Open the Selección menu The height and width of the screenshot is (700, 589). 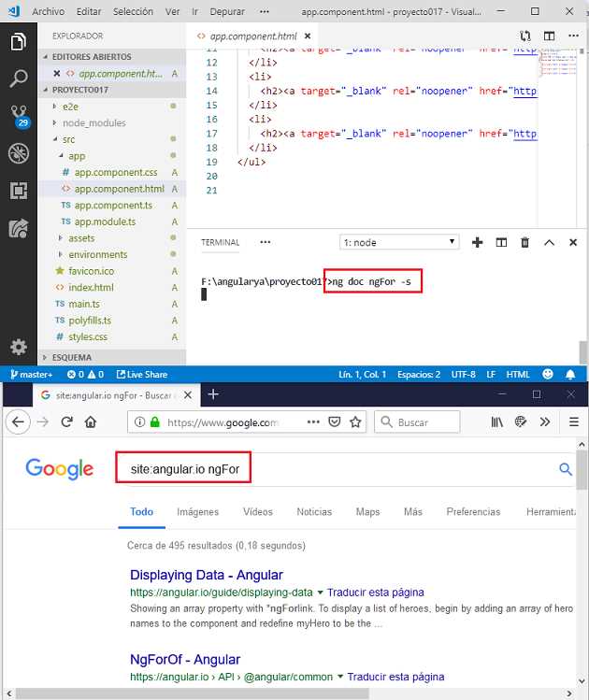click(x=133, y=11)
